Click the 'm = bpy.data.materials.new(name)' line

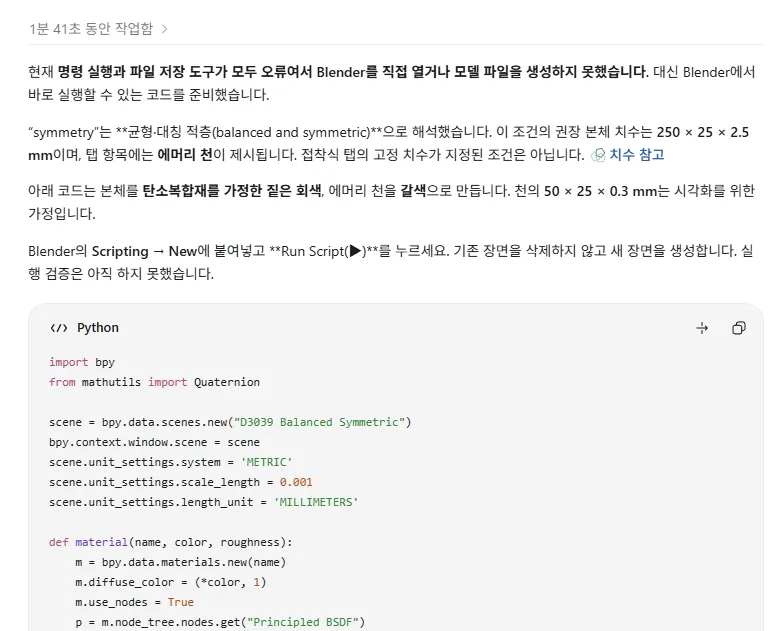click(181, 562)
